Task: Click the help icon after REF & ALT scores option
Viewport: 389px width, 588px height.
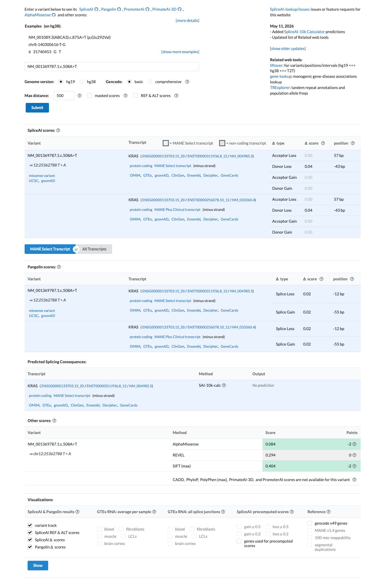Action: pyautogui.click(x=176, y=96)
